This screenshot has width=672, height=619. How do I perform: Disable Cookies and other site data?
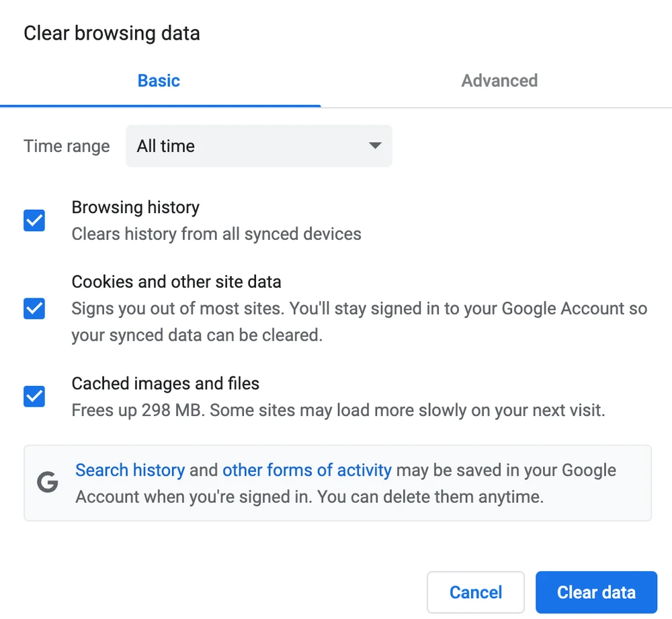(34, 308)
